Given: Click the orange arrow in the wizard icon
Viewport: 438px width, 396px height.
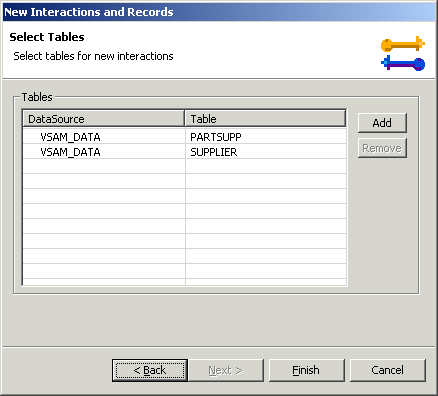Looking at the screenshot, I should pyautogui.click(x=403, y=44).
